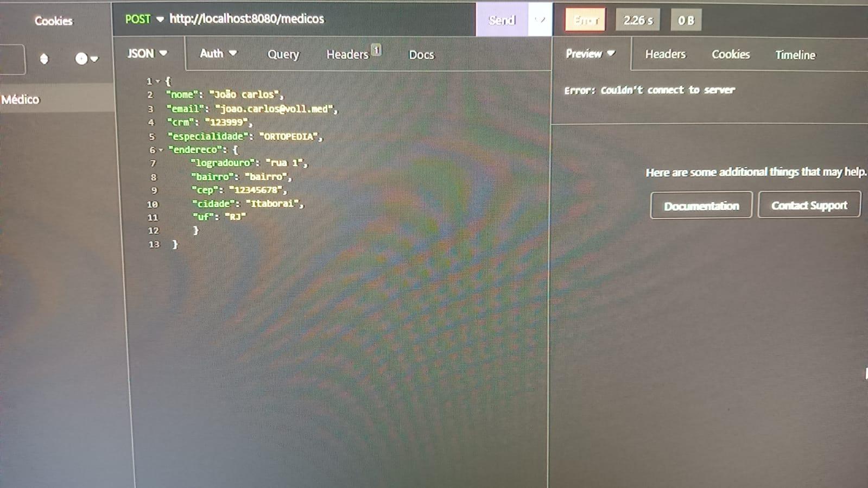Open the Auth tab dropdown
Screen dimensions: 868x488
(218, 53)
